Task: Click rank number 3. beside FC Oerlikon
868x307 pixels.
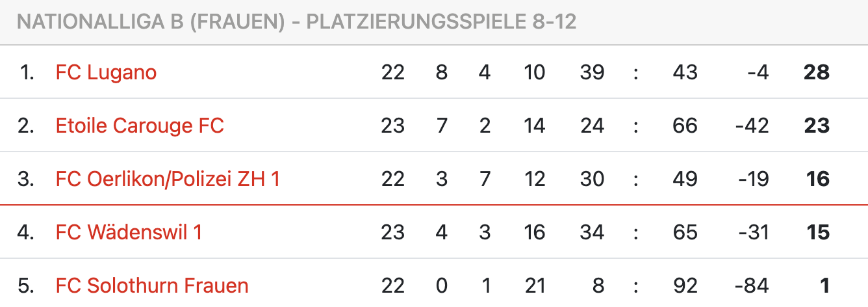Action: coord(26,179)
